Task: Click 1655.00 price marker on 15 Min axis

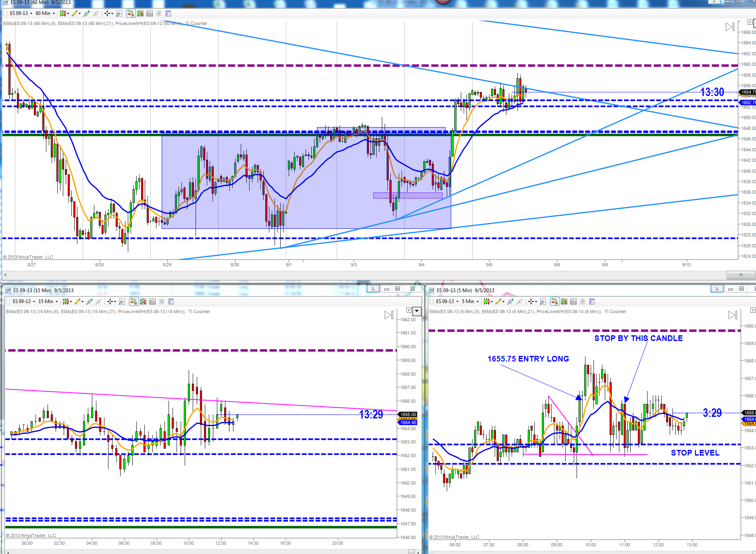Action: [x=408, y=414]
